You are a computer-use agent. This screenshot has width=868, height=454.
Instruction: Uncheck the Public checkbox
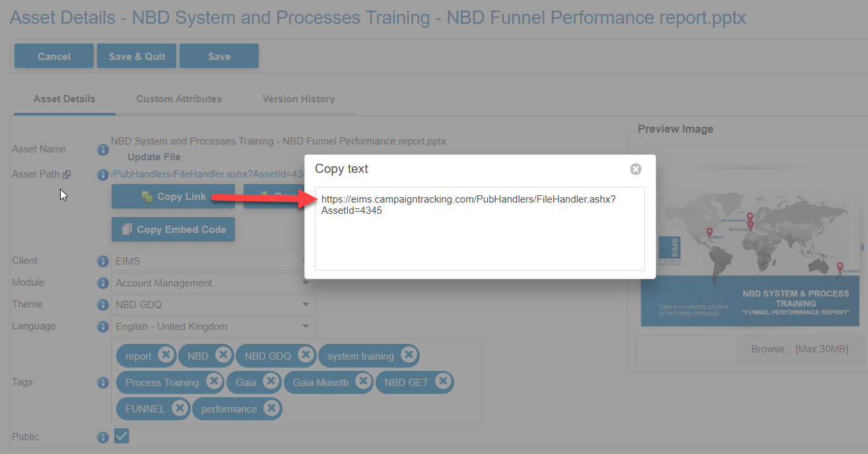coord(122,436)
